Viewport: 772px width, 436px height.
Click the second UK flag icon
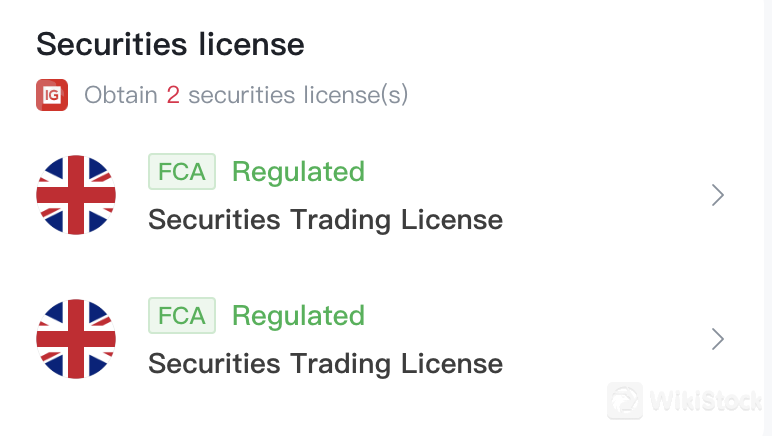[76, 339]
